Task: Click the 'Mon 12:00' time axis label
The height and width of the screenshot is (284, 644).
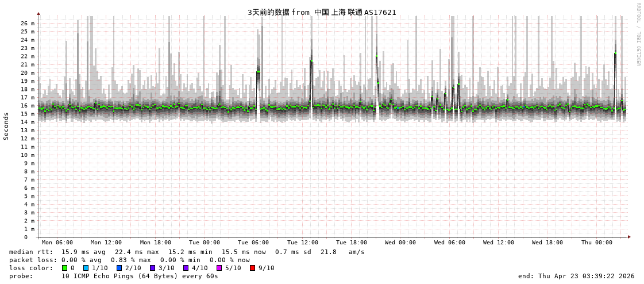Action: click(106, 243)
